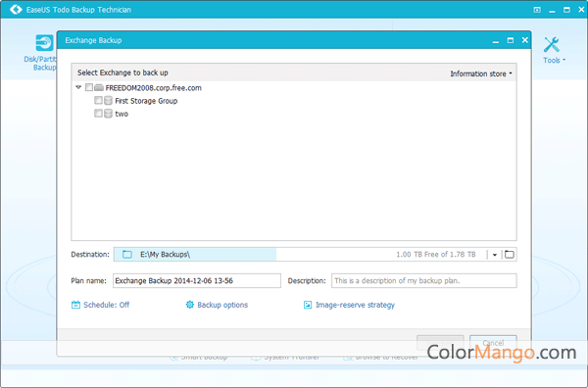Open the Tools wrench icon menu
The width and height of the screenshot is (588, 388).
click(x=552, y=45)
